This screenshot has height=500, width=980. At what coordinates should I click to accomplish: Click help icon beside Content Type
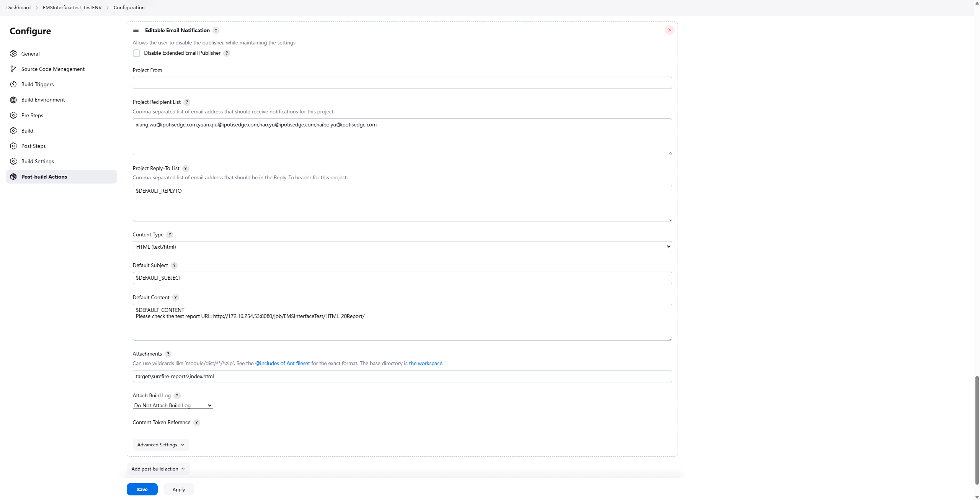point(170,235)
